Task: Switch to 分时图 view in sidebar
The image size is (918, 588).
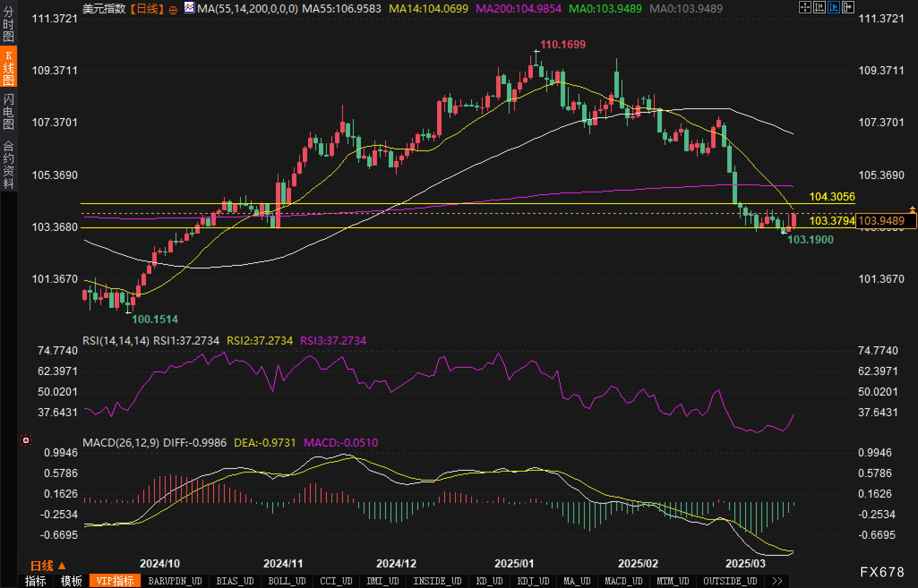Action: coord(9,24)
